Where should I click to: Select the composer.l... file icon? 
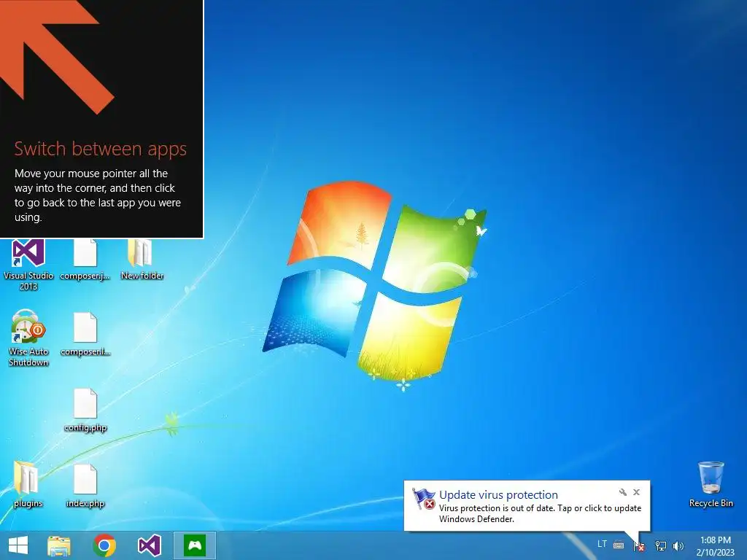[85, 334]
